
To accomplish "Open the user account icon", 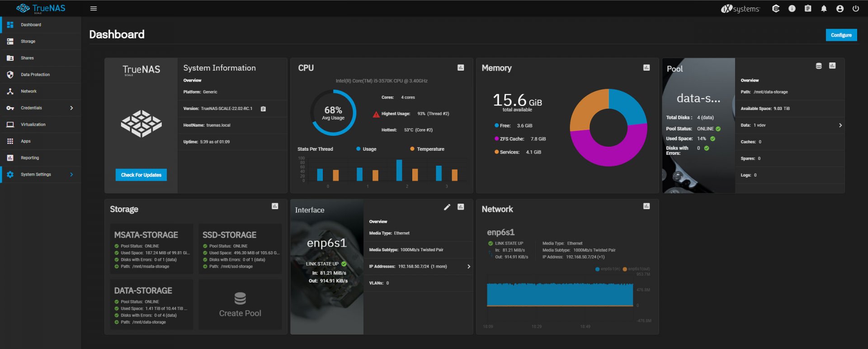I will [x=840, y=9].
